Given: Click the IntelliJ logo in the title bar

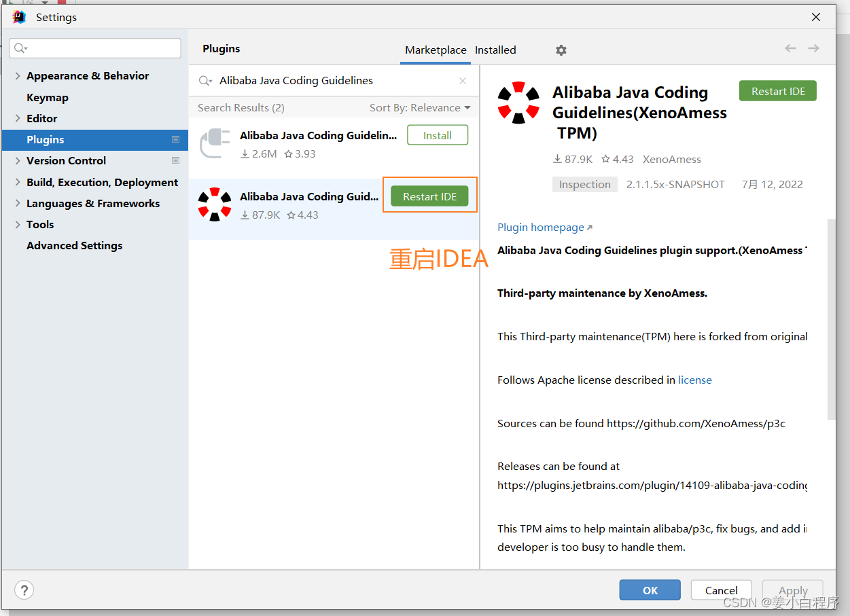Looking at the screenshot, I should (x=18, y=17).
